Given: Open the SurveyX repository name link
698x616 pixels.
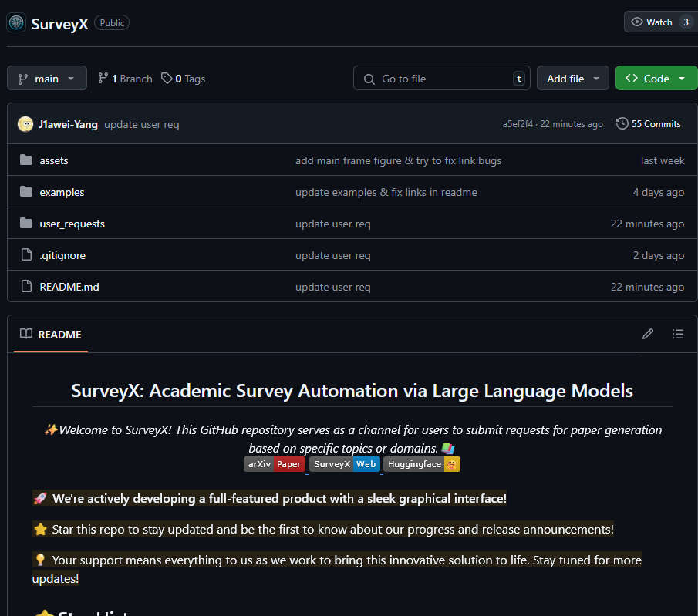Looking at the screenshot, I should point(59,24).
